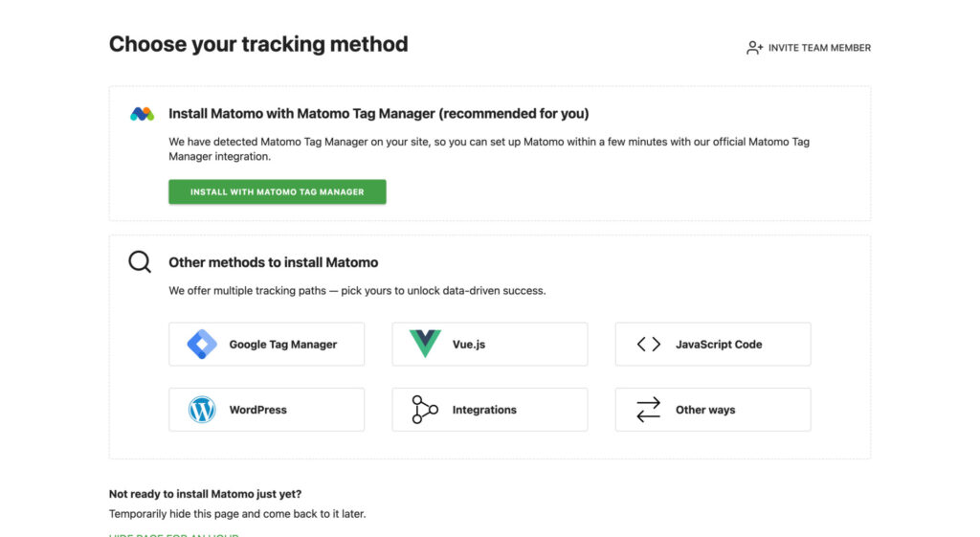Click the magnifying glass icon
The width and height of the screenshot is (980, 537).
[140, 262]
